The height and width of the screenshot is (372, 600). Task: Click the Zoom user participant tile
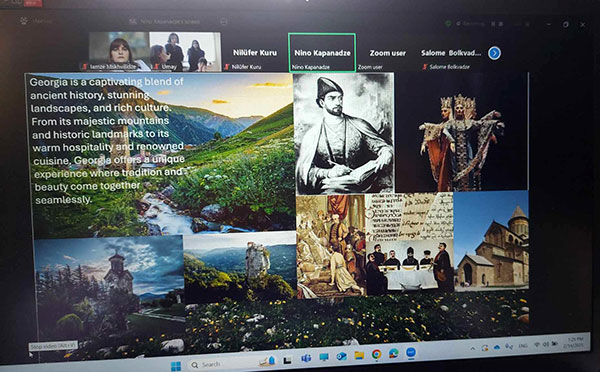pos(387,53)
